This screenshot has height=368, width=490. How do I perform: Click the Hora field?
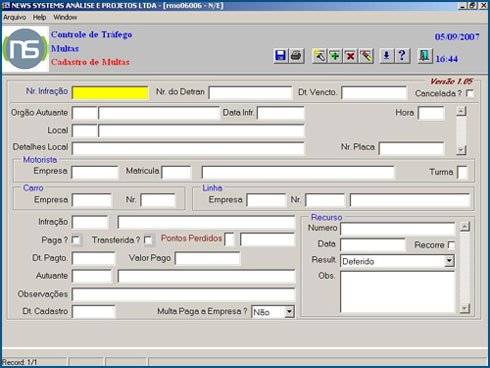coord(431,113)
